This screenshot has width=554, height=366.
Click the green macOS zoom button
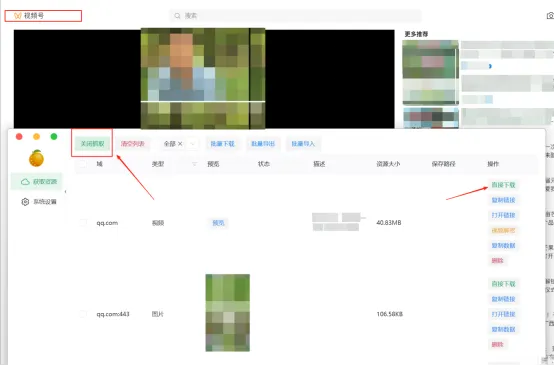pyautogui.click(x=54, y=137)
